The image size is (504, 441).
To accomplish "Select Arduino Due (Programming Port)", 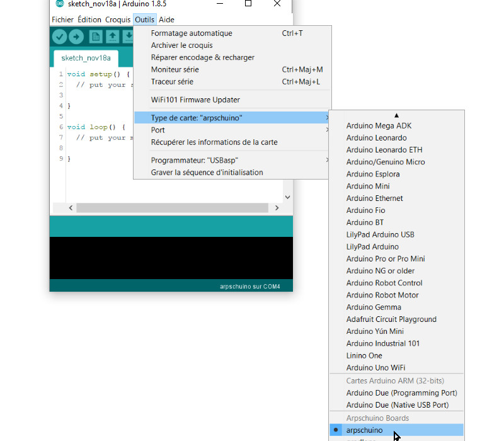I will click(397, 392).
